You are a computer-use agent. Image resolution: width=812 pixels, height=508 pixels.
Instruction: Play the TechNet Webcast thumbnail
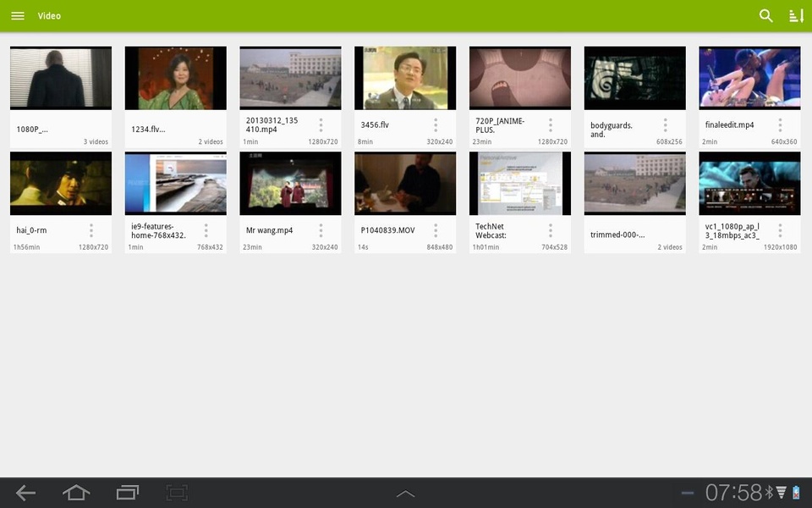click(x=520, y=184)
